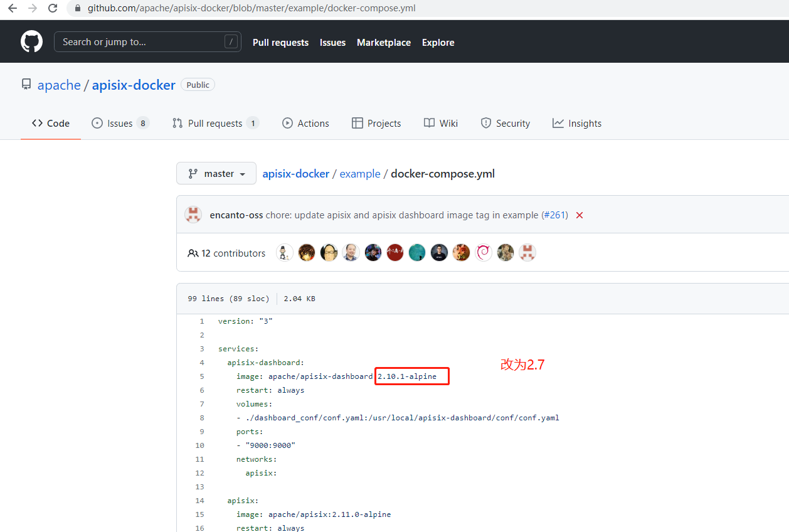Click the apache/apisix-dashboard image line
The image size is (789, 532).
[x=336, y=376]
